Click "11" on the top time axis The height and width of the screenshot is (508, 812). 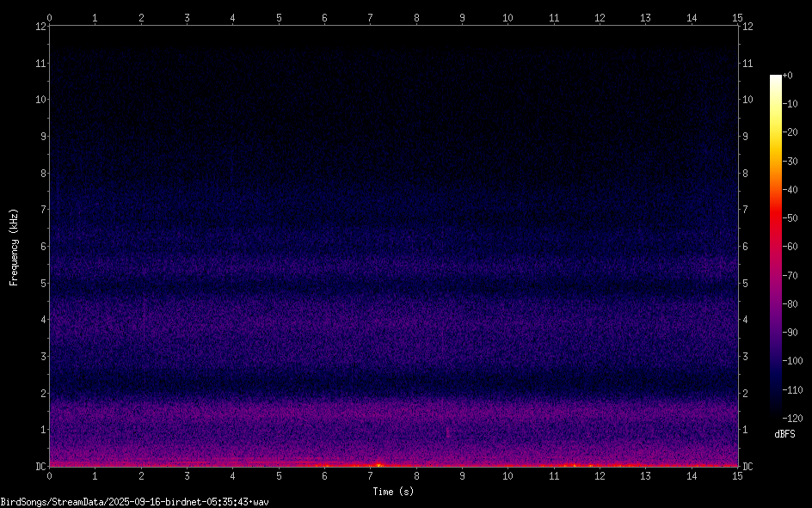coord(554,18)
